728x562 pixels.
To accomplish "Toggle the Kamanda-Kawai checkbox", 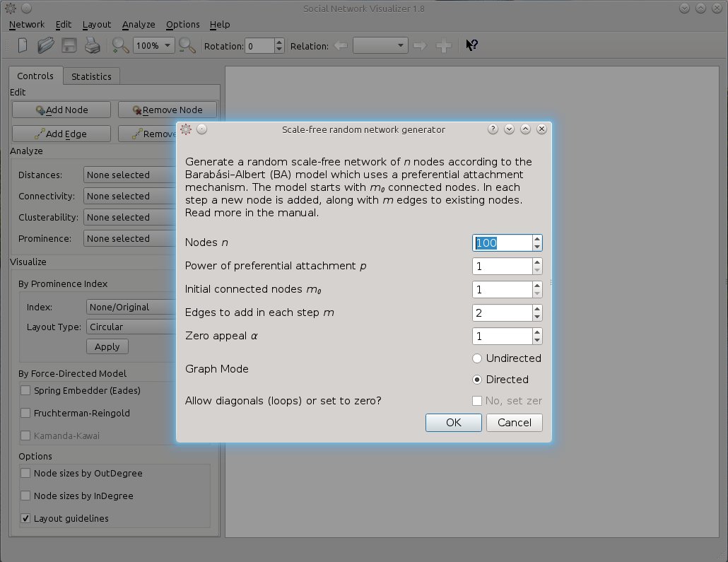I will click(x=25, y=436).
